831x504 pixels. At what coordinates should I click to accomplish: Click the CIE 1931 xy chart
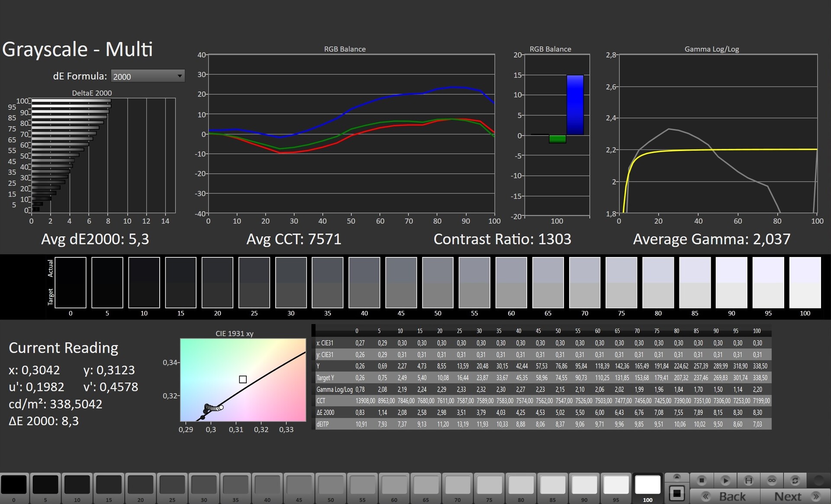243,379
